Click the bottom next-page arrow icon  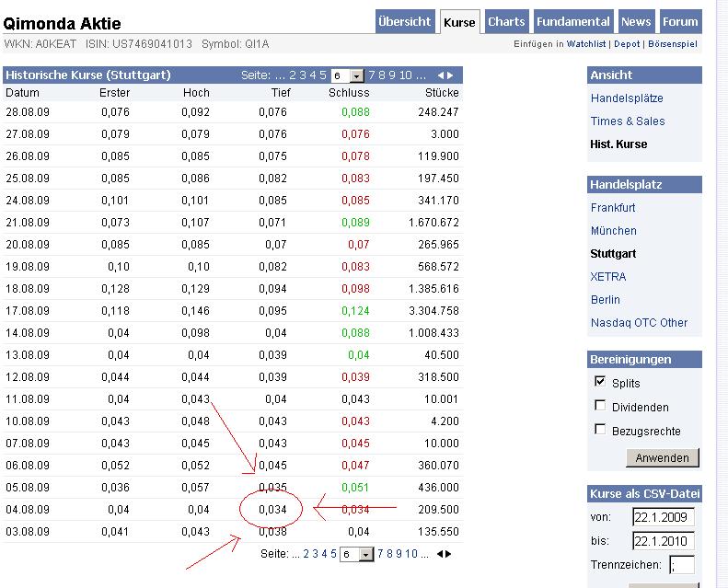point(449,554)
